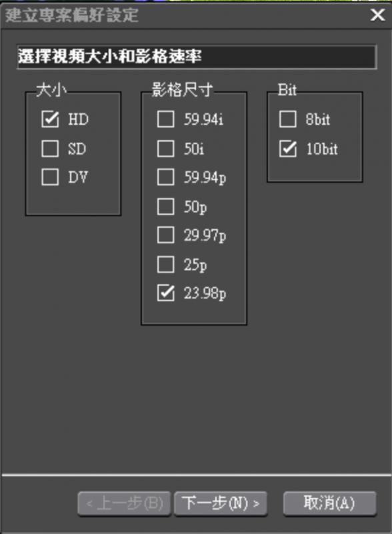
Task: Check 29.97p frame rate
Action: pyautogui.click(x=166, y=236)
